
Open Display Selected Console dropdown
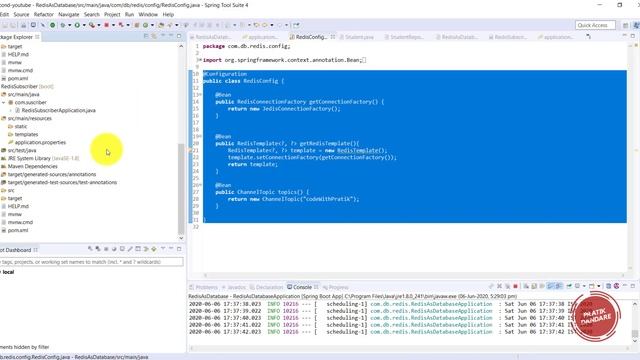584,286
